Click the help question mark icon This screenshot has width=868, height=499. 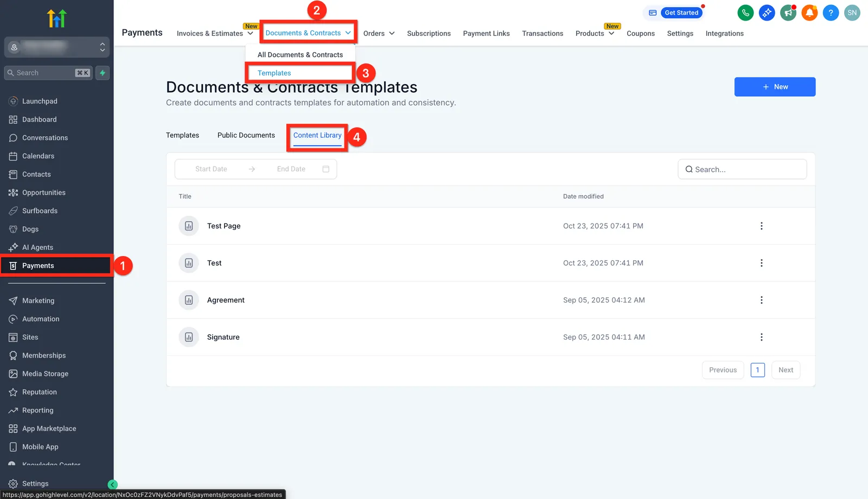point(831,12)
